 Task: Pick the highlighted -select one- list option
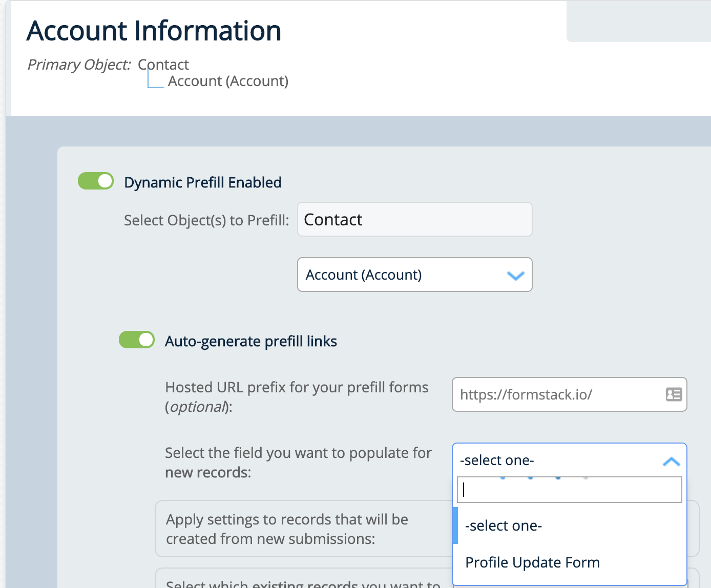[504, 526]
